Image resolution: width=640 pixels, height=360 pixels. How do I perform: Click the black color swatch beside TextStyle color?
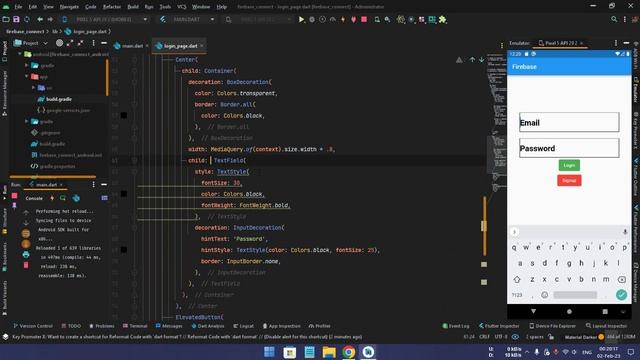point(124,194)
